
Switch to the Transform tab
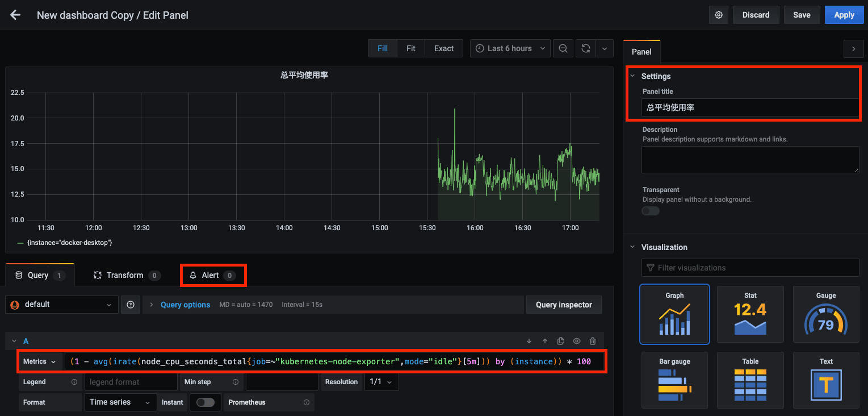click(x=127, y=275)
